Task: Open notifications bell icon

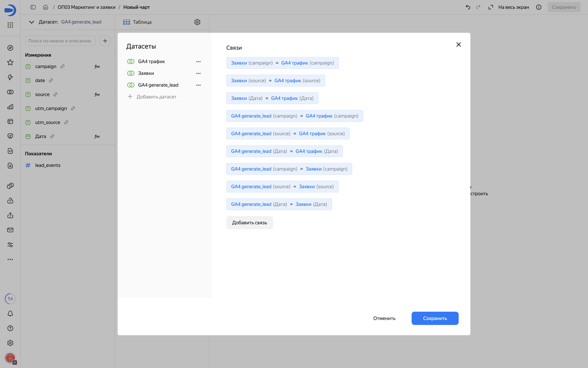Action: 10,314
